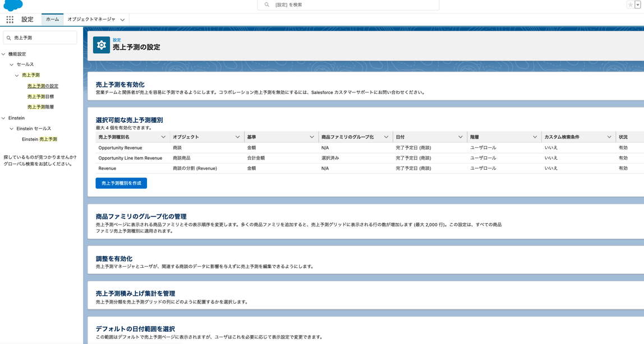The height and width of the screenshot is (344, 644).
Task: Collapse the Einstein tree node
Action: (4, 118)
